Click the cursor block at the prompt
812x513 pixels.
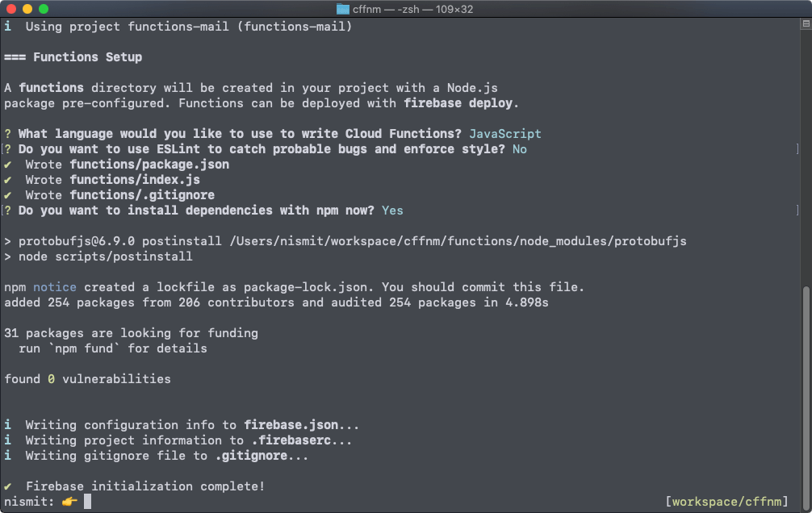[x=88, y=502]
